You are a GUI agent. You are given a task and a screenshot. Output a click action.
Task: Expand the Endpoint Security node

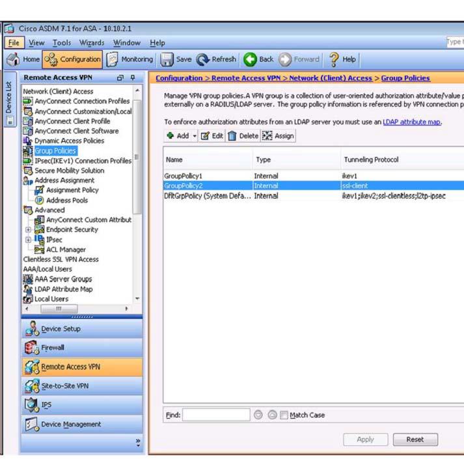28,229
